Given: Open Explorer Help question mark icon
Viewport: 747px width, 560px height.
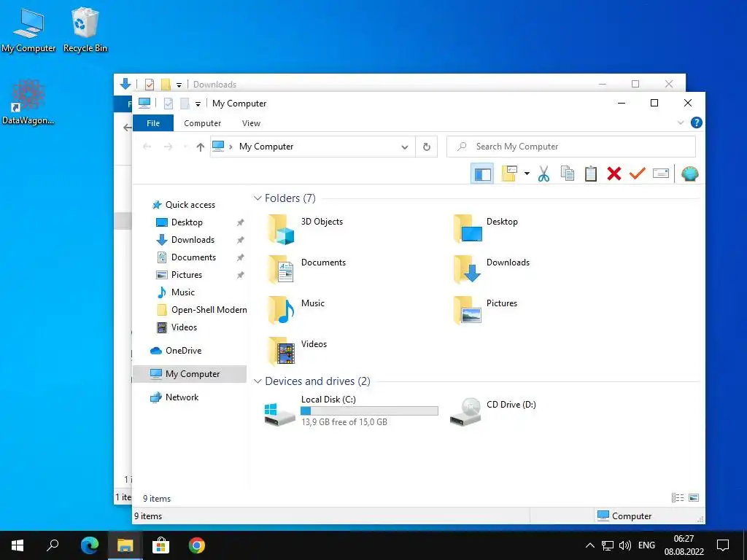Looking at the screenshot, I should (696, 122).
